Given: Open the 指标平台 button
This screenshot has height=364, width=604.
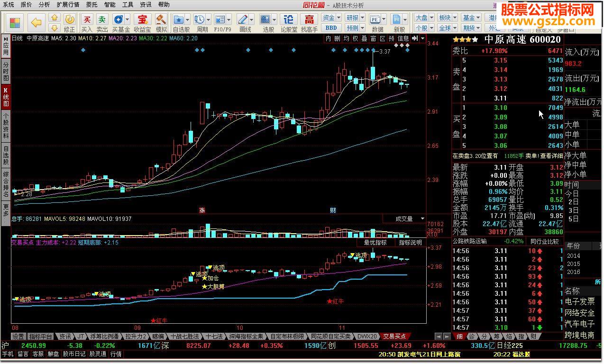Looking at the screenshot, I should pyautogui.click(x=40, y=336).
